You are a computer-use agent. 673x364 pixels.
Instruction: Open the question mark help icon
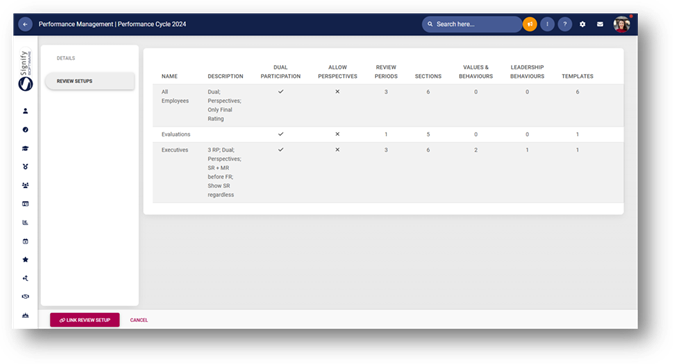(x=565, y=24)
